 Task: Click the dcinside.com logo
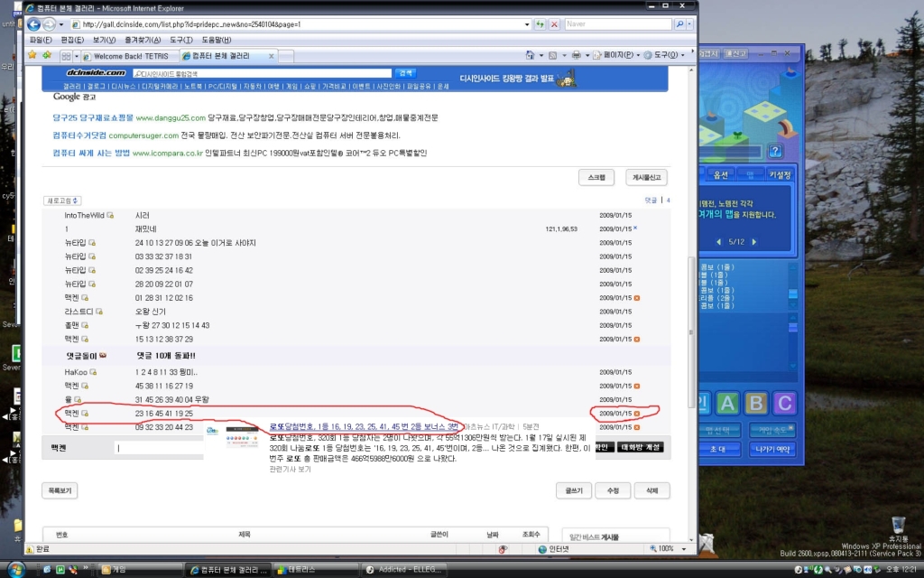96,72
